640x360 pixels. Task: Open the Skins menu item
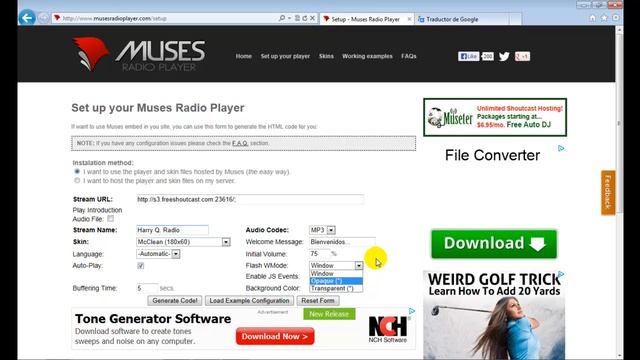[x=326, y=56]
